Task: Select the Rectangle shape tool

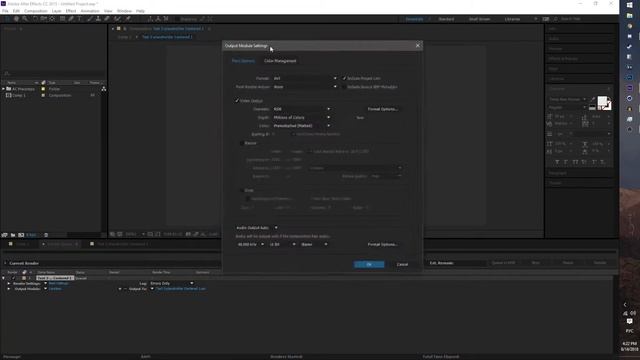Action: click(x=62, y=19)
